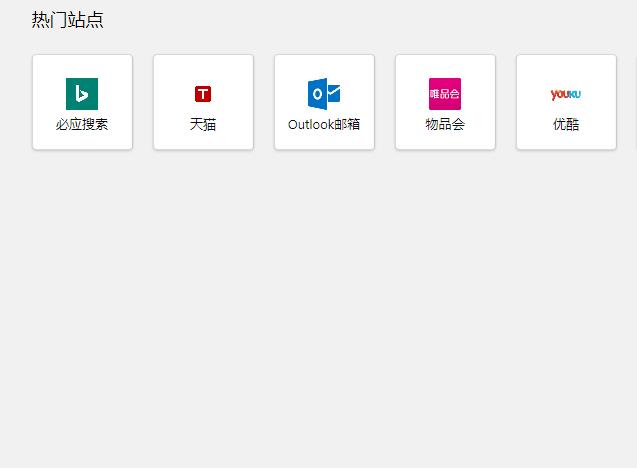
Task: Click blank area inside the Bing tile
Action: click(x=50, y=72)
